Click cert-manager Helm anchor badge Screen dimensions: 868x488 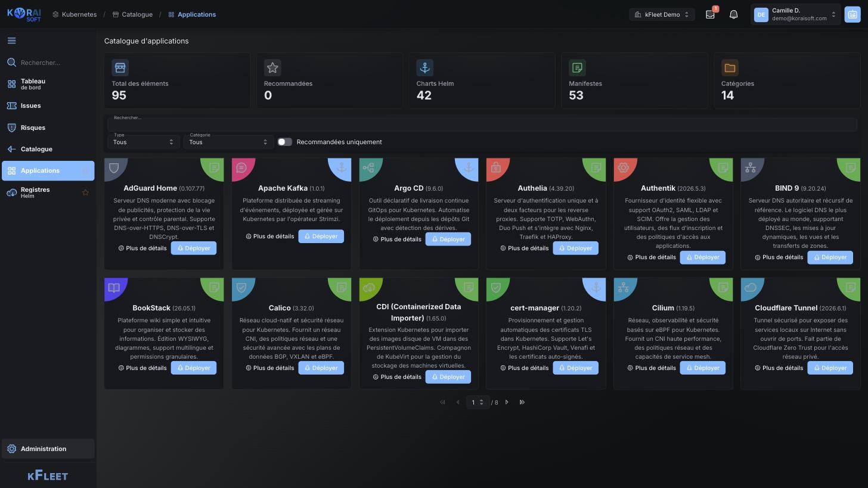(596, 287)
